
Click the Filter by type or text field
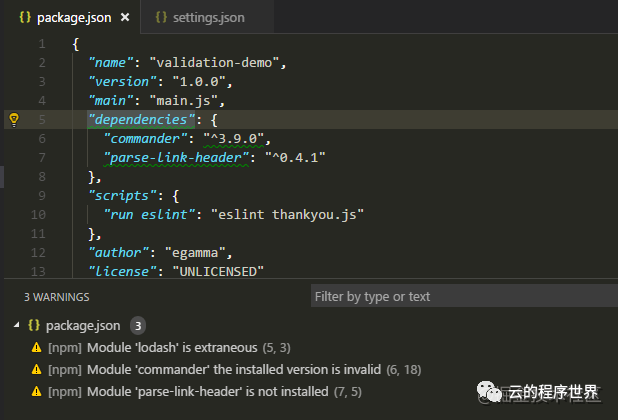(464, 296)
